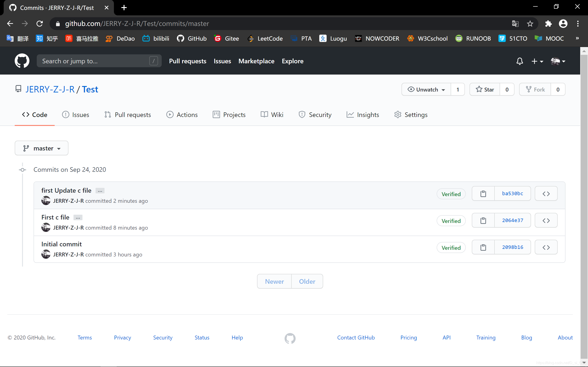The image size is (588, 367).
Task: Open the Unwatch notifications dropdown
Action: (x=426, y=89)
